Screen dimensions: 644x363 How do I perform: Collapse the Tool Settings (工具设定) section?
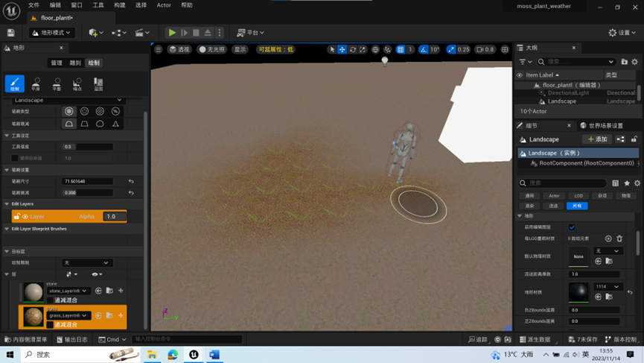7,135
